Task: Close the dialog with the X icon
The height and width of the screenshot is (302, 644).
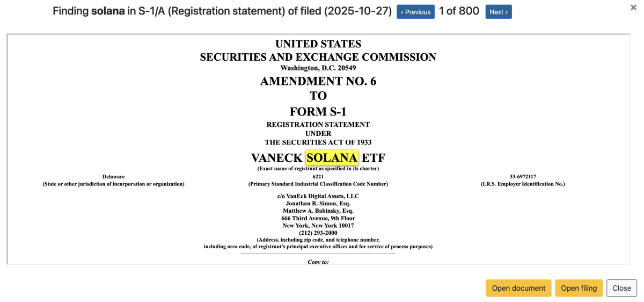Action: (x=633, y=8)
